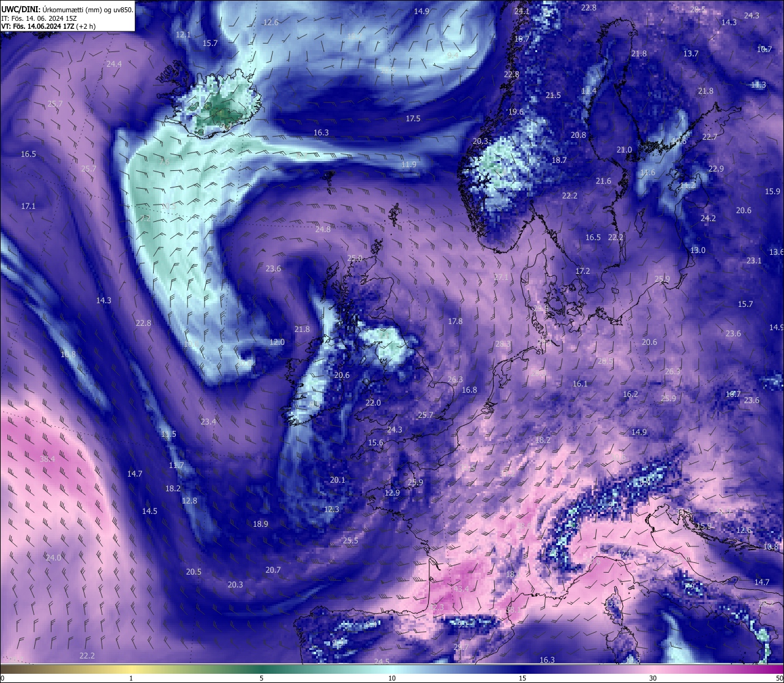Click the 16.1 value label

click(579, 383)
